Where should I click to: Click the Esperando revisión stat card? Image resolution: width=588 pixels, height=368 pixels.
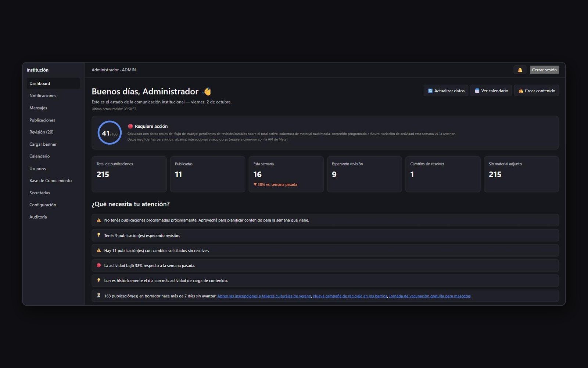point(365,174)
